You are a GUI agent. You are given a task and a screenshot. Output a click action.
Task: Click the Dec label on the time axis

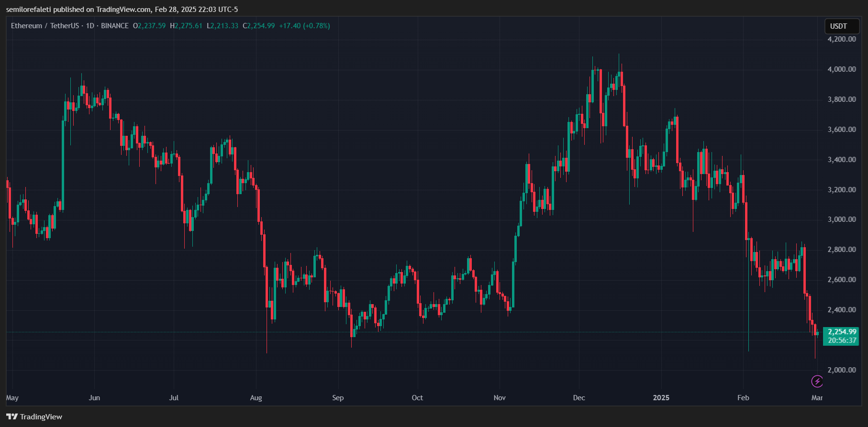point(579,398)
